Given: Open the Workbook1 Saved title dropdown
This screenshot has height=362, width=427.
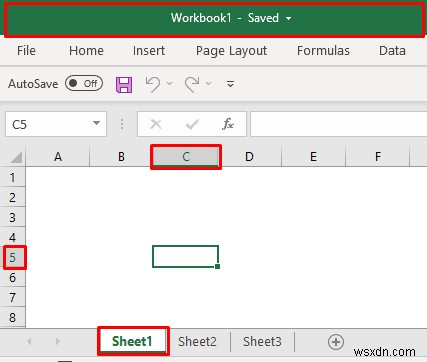Looking at the screenshot, I should 289,18.
